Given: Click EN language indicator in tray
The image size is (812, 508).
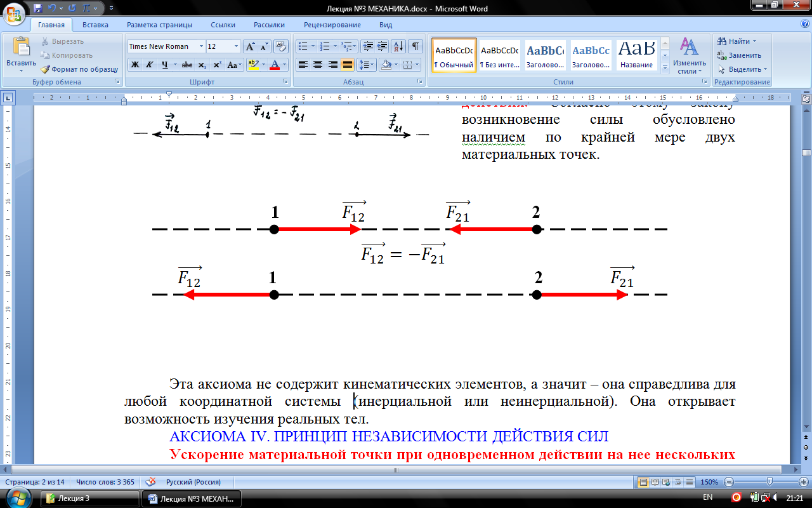Looking at the screenshot, I should (x=708, y=497).
